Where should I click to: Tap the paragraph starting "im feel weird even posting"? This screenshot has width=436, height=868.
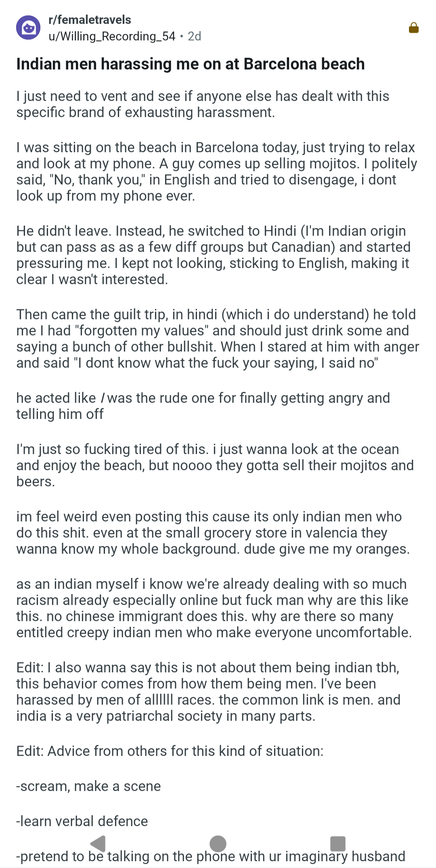pos(213,533)
